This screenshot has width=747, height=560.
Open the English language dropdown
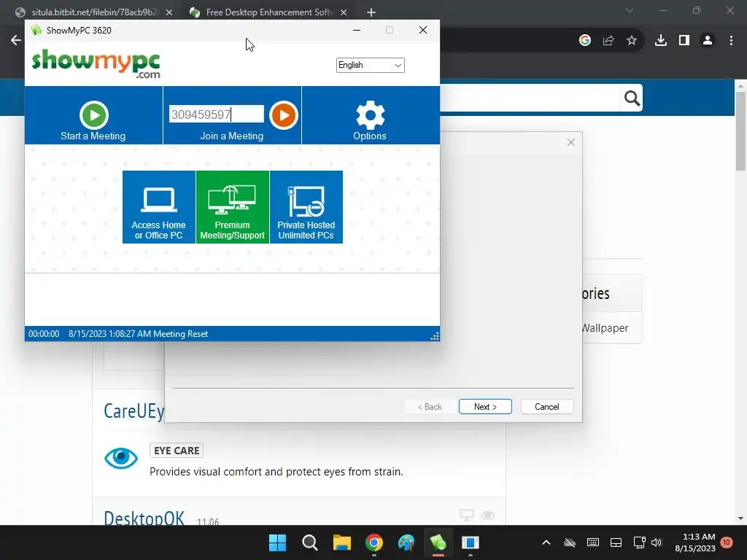[370, 65]
